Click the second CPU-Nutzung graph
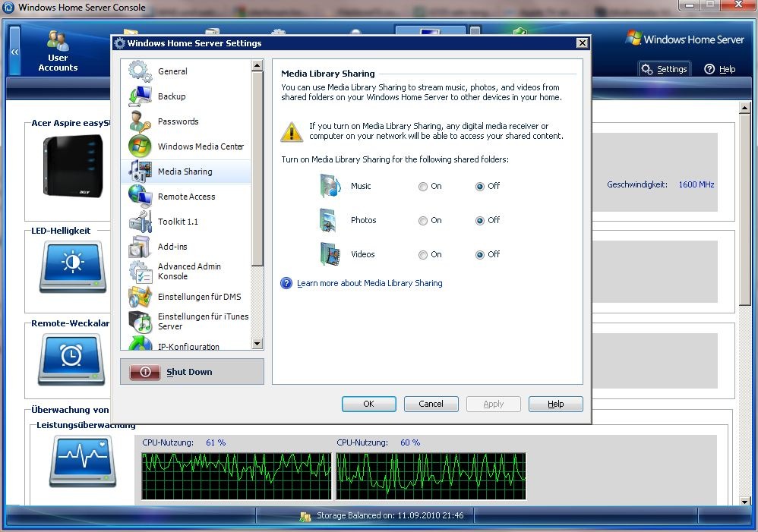 431,476
